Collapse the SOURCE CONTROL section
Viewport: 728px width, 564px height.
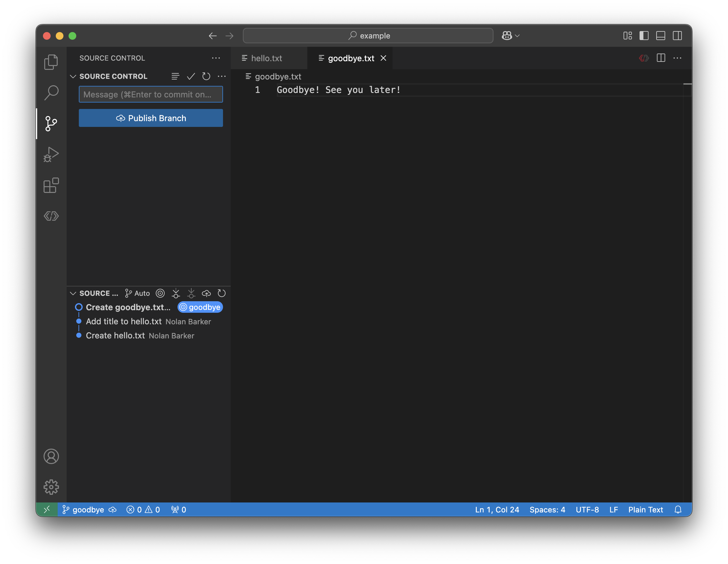coord(73,76)
